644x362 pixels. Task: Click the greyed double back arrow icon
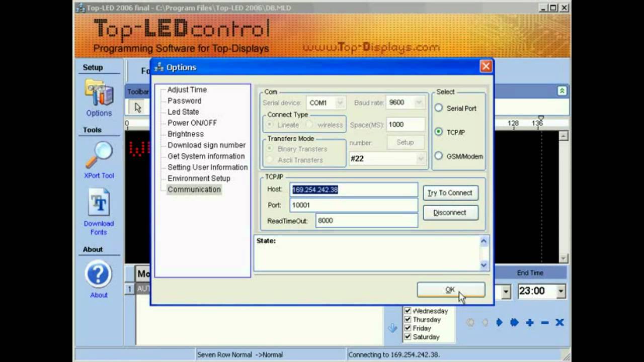click(470, 323)
